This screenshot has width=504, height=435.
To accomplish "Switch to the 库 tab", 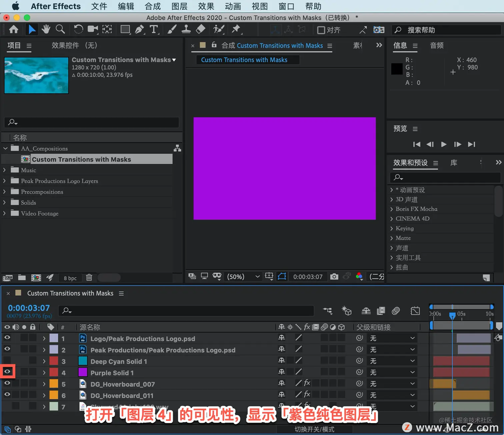I will 454,163.
